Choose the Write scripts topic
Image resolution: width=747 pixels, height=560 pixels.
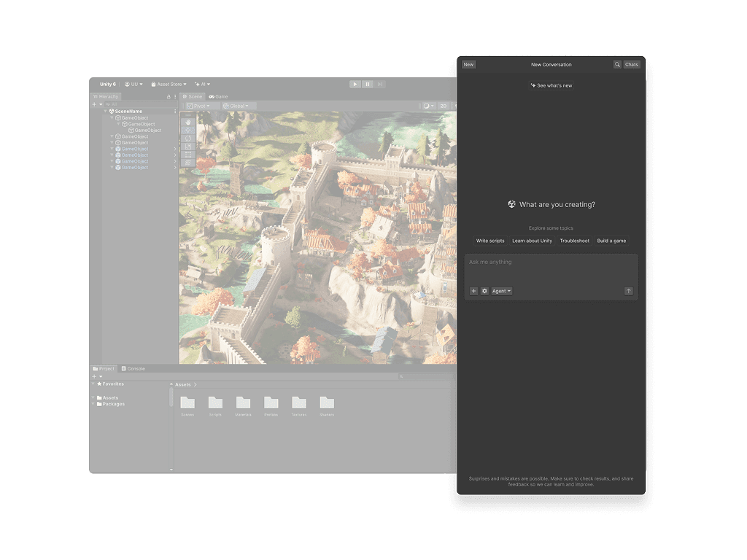490,241
